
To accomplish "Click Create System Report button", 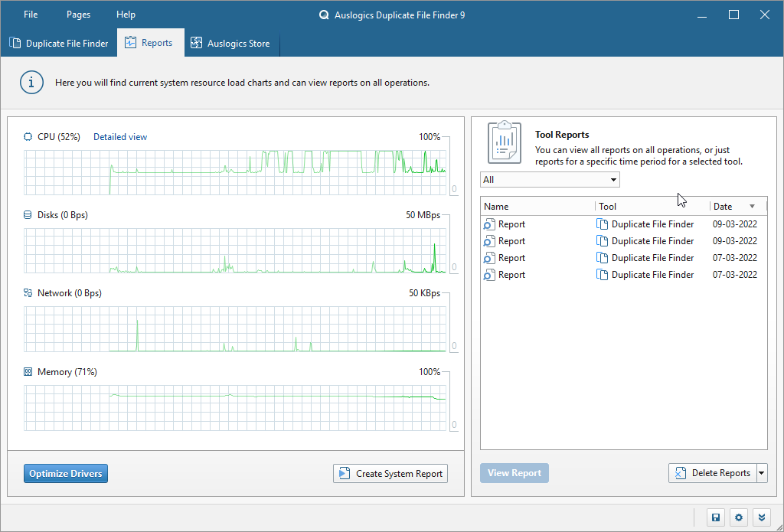I will coord(390,474).
